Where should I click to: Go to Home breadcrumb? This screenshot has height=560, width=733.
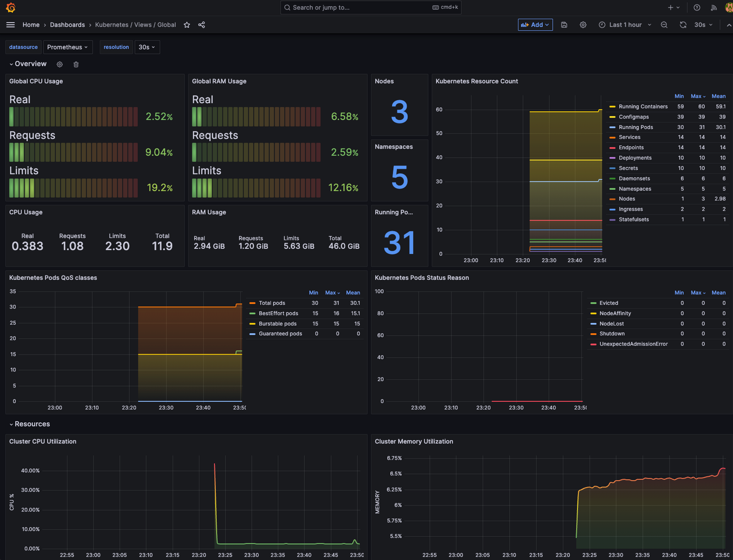[31, 25]
